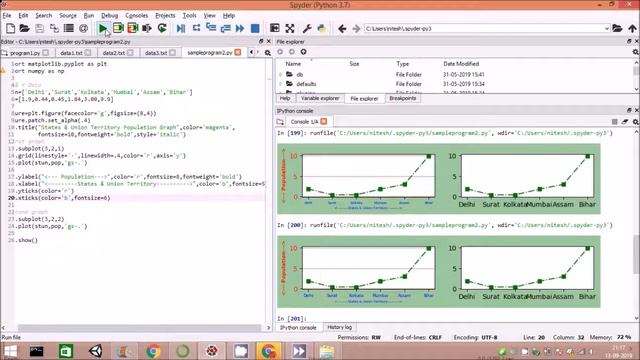
Task: Interrupt kernel with console stop square
Action: (614, 122)
